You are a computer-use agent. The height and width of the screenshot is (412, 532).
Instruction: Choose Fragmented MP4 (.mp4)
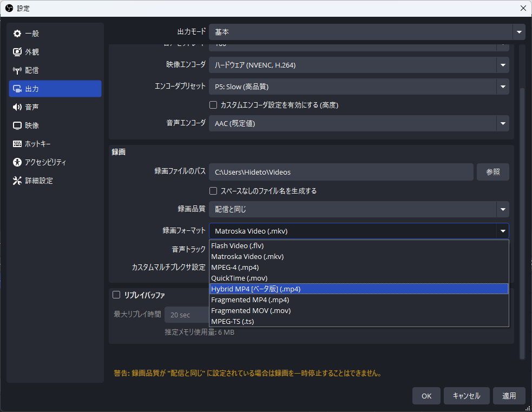(x=359, y=300)
